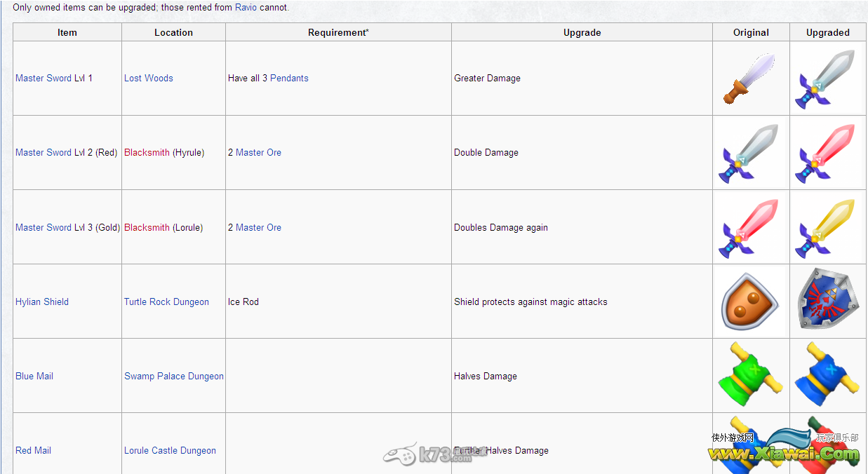Visit the Blue Mail page
The height and width of the screenshot is (474, 868).
(x=34, y=377)
